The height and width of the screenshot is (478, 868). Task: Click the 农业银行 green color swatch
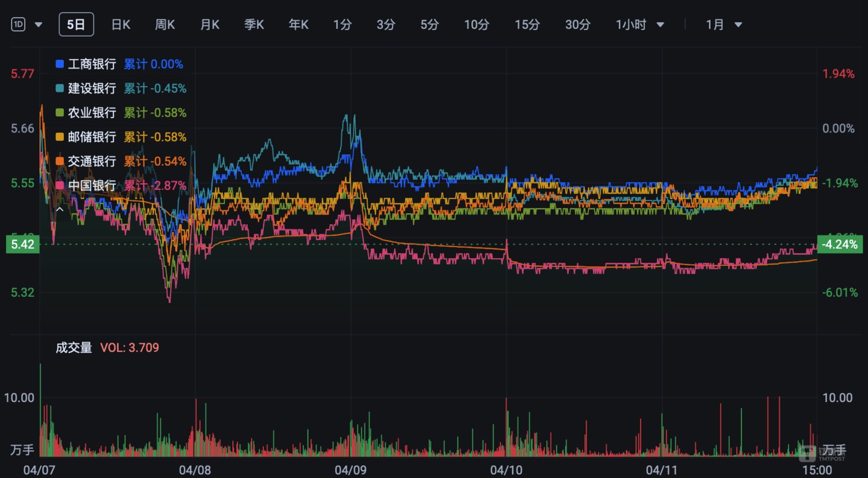coord(58,112)
